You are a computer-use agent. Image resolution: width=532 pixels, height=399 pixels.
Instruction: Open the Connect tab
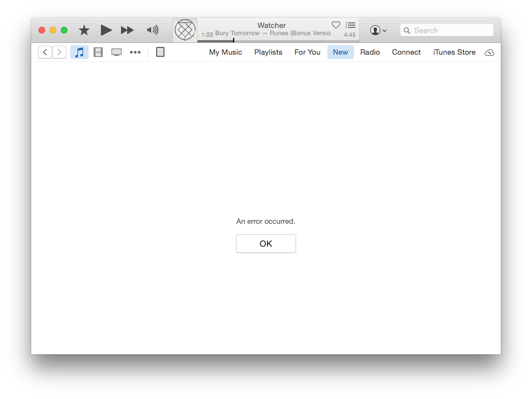point(406,52)
